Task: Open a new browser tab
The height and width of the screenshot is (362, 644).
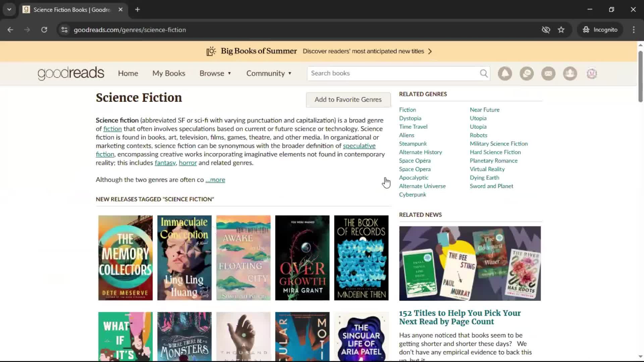Action: 138,10
